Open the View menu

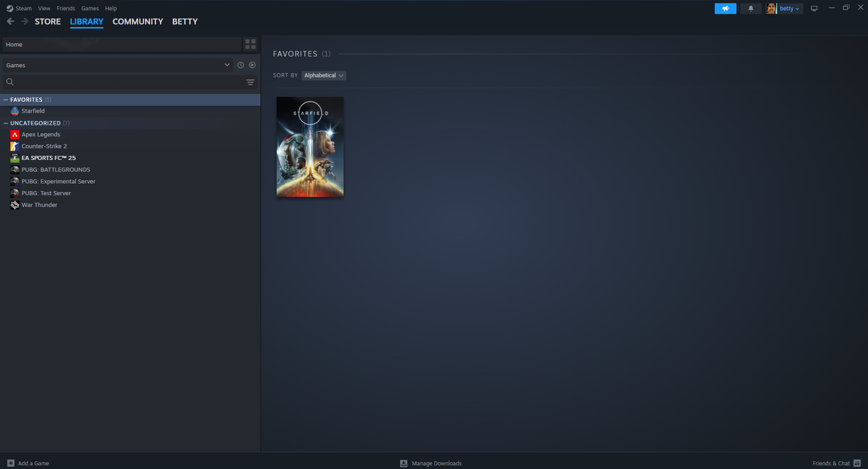(x=44, y=8)
